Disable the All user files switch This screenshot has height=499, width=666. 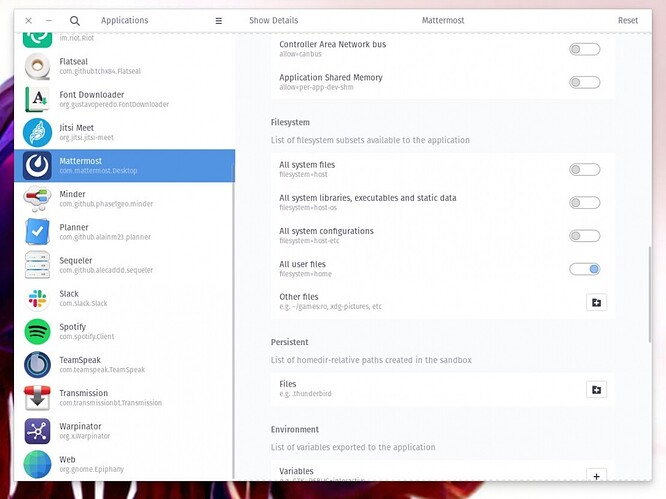[x=584, y=269]
